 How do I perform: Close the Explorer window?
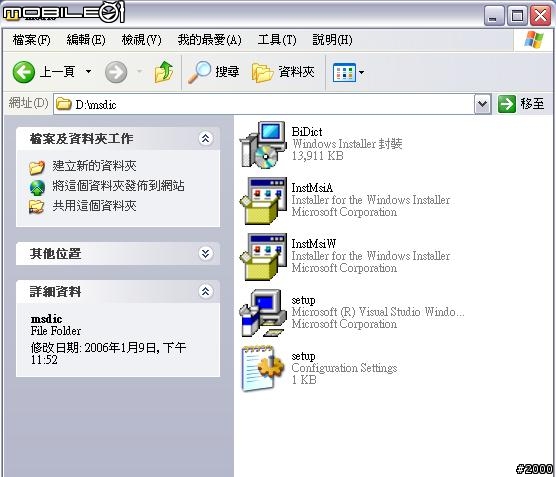[x=540, y=15]
